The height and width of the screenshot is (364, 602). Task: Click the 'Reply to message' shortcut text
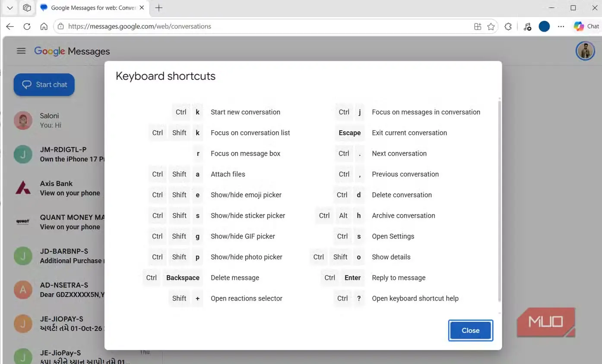click(x=399, y=278)
